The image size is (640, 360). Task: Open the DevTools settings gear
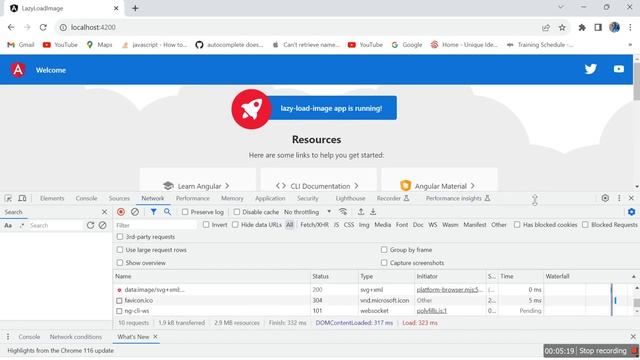pos(605,198)
